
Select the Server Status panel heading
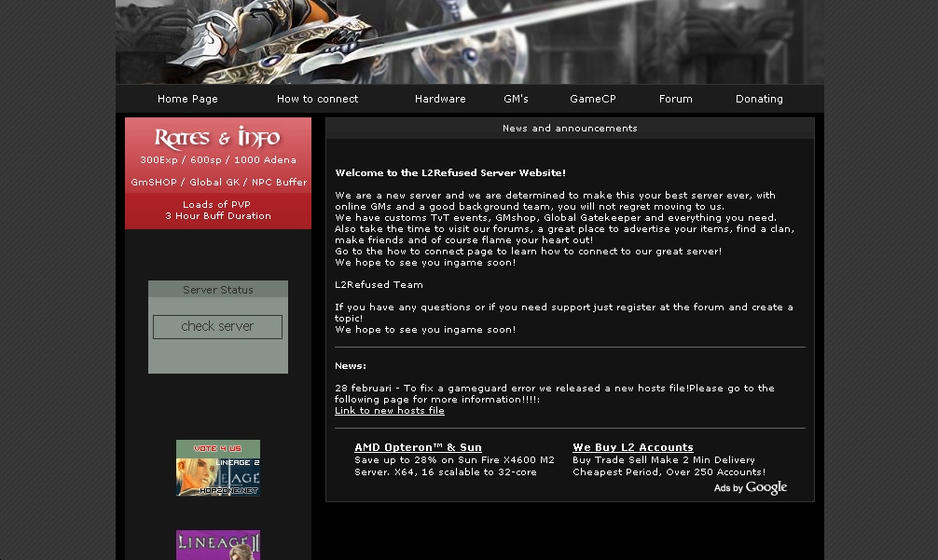[218, 290]
